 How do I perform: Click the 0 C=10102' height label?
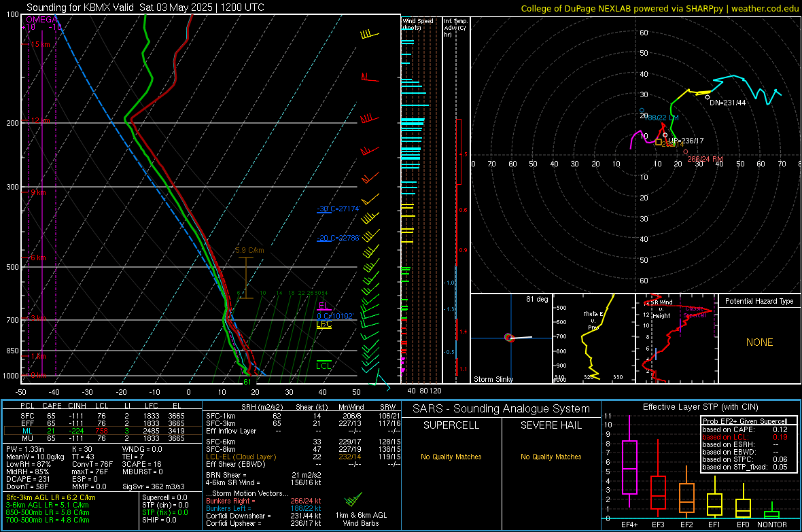click(x=335, y=316)
